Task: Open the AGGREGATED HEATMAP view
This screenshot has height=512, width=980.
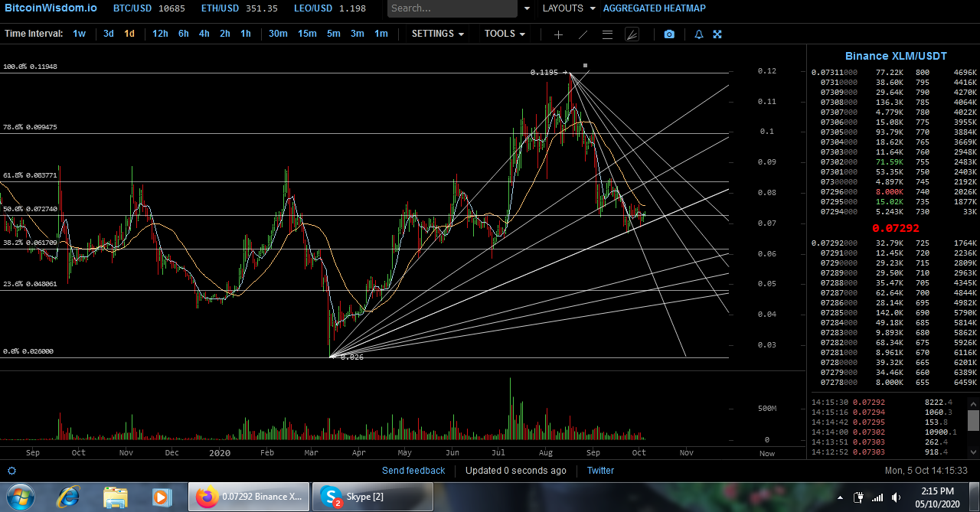Action: pyautogui.click(x=655, y=8)
